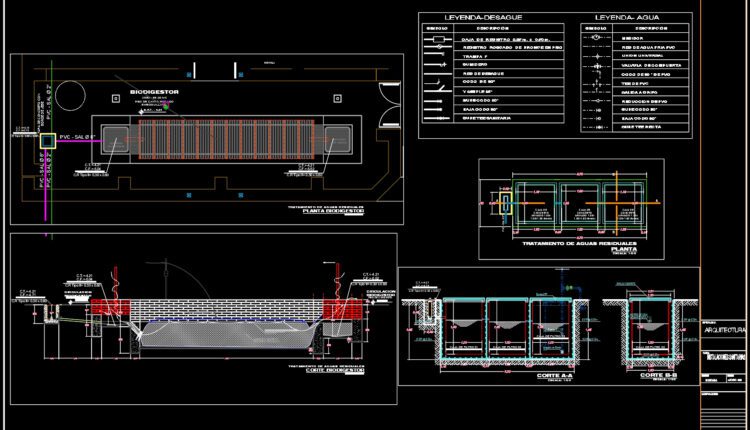Viewport: 750px width, 430px height.
Task: Click ARQUITECTURA in the title block
Action: (x=724, y=331)
